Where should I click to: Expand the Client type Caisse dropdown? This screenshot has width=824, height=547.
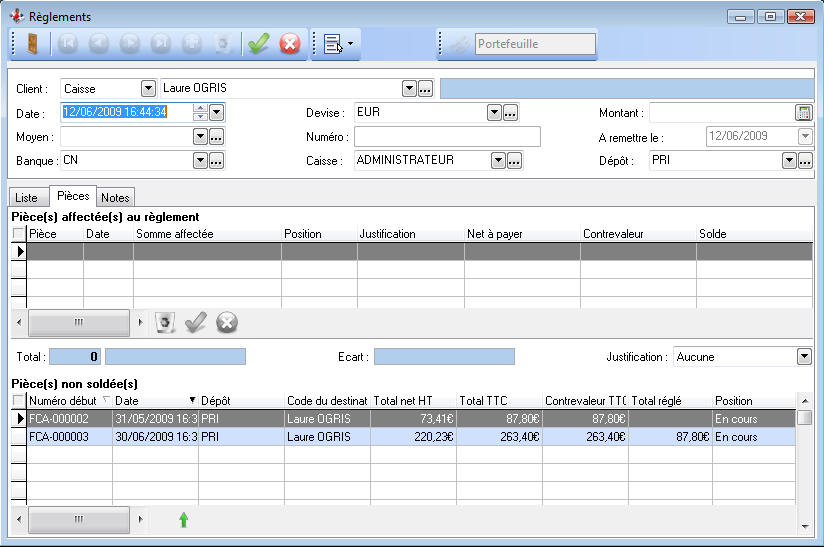click(x=149, y=89)
